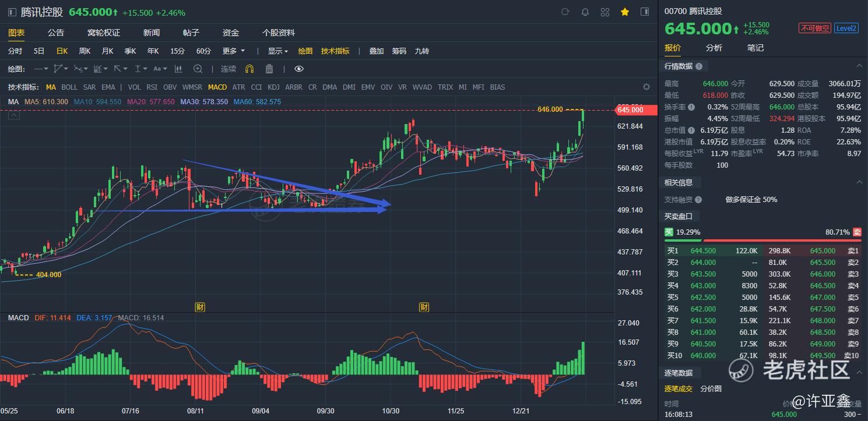The height and width of the screenshot is (421, 868).
Task: Toggle 绘图 drawing toolbar
Action: (x=305, y=51)
